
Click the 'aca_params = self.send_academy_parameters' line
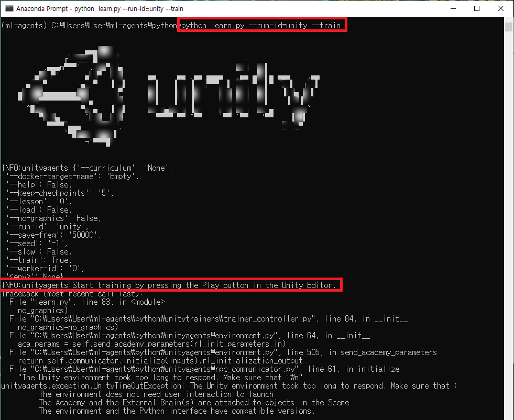coord(152,344)
